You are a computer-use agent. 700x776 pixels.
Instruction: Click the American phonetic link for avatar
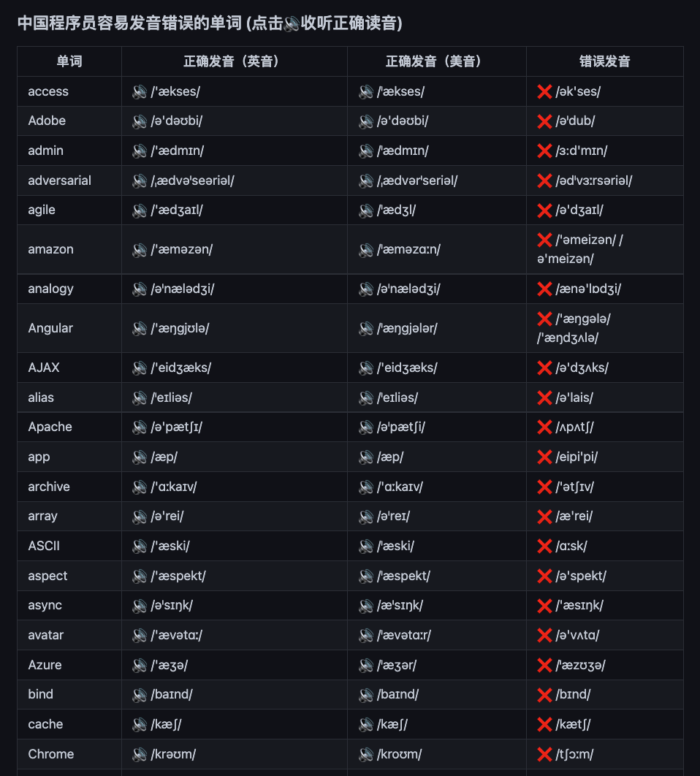click(404, 635)
